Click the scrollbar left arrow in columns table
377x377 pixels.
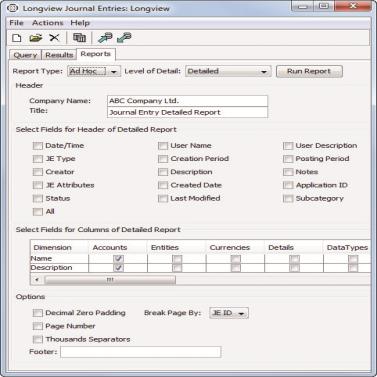click(37, 280)
